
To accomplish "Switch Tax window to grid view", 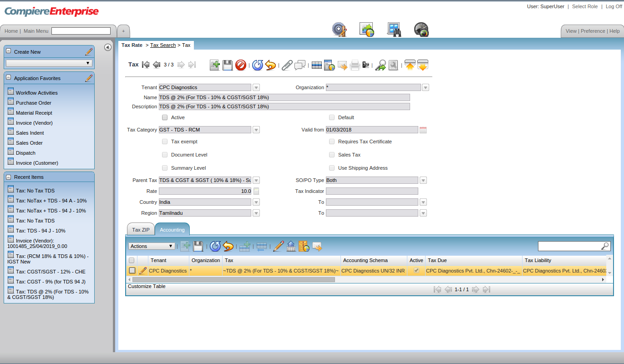I will click(317, 65).
